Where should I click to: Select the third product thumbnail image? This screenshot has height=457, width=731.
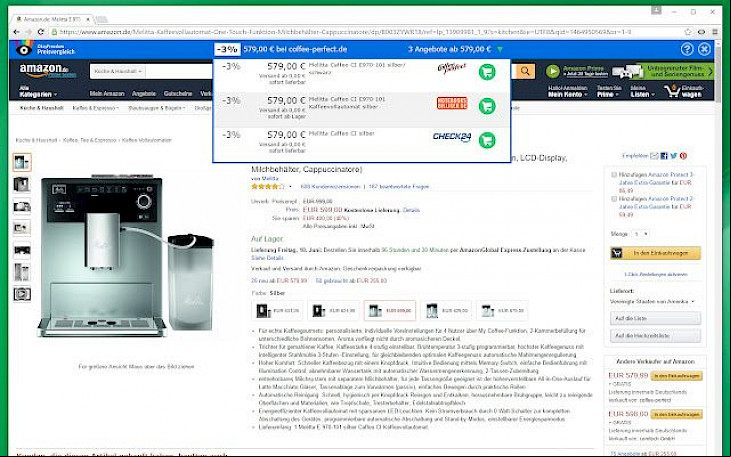tap(22, 206)
